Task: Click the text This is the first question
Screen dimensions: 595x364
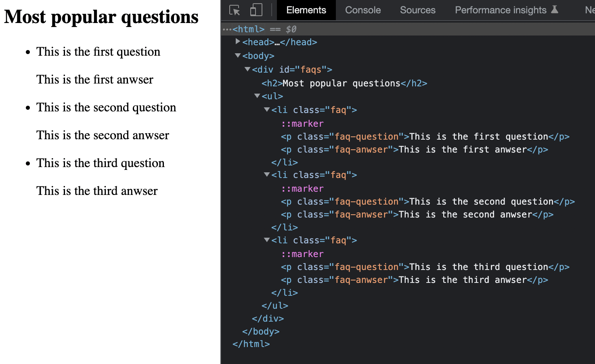Action: [x=98, y=52]
